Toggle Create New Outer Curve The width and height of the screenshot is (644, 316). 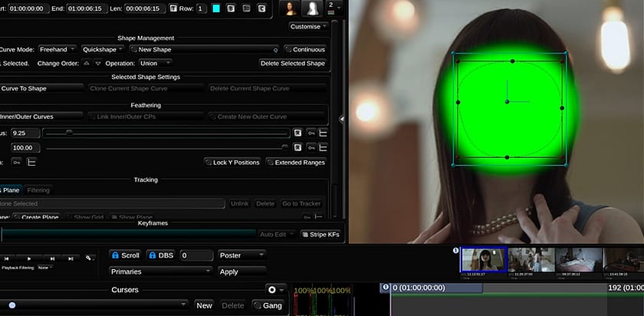267,117
